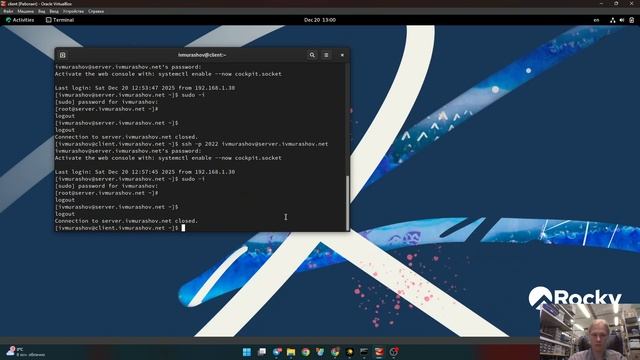Image resolution: width=640 pixels, height=360 pixels.
Task: Open the network status icon in GNOME bar
Action: click(x=612, y=20)
